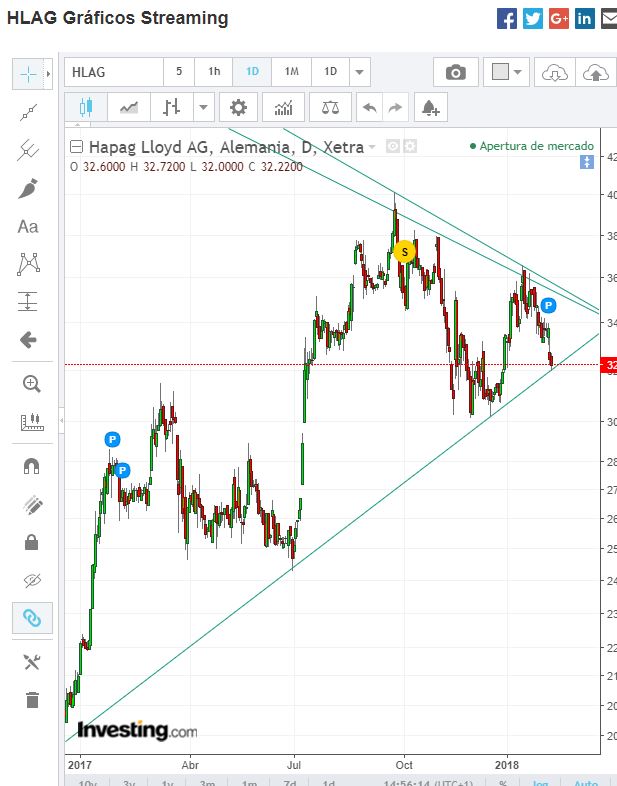This screenshot has height=786, width=617.
Task: Click the load chart cloud download icon
Action: point(555,72)
